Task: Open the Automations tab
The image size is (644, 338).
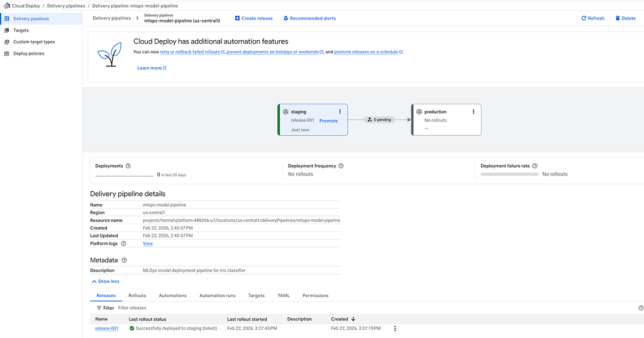Action: 172,295
